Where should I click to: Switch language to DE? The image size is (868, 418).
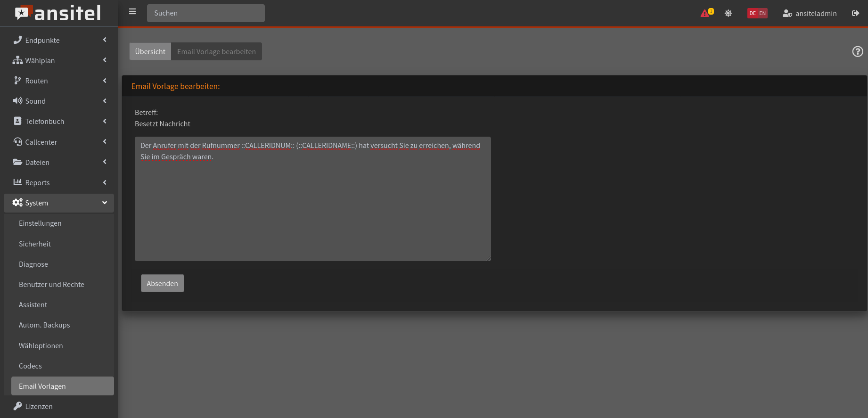pyautogui.click(x=753, y=13)
